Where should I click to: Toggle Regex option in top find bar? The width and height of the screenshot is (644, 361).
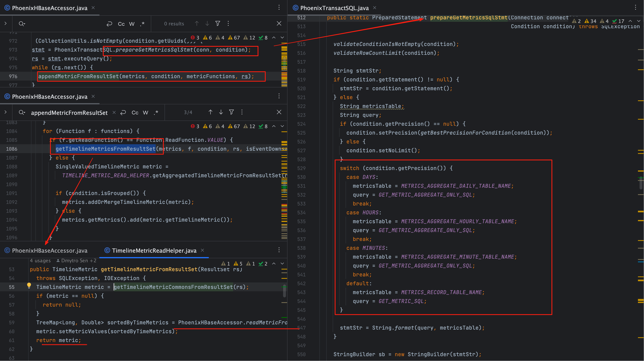142,24
